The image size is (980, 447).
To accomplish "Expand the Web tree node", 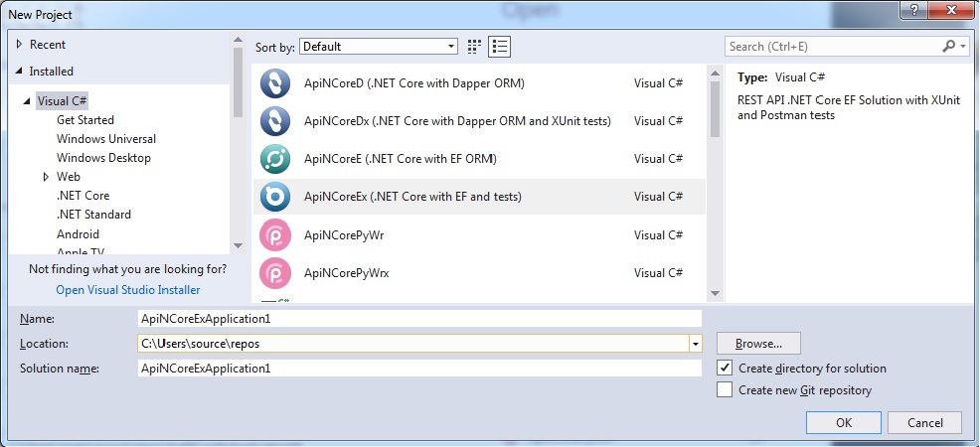I will [x=47, y=177].
